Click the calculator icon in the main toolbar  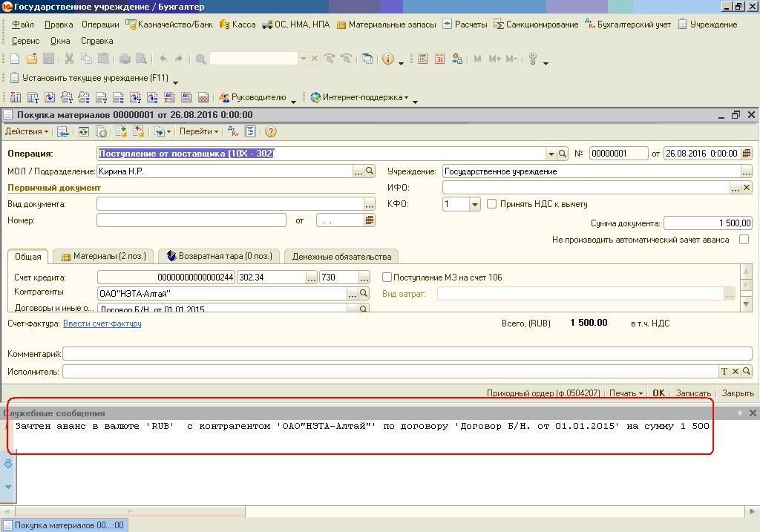pyautogui.click(x=422, y=59)
